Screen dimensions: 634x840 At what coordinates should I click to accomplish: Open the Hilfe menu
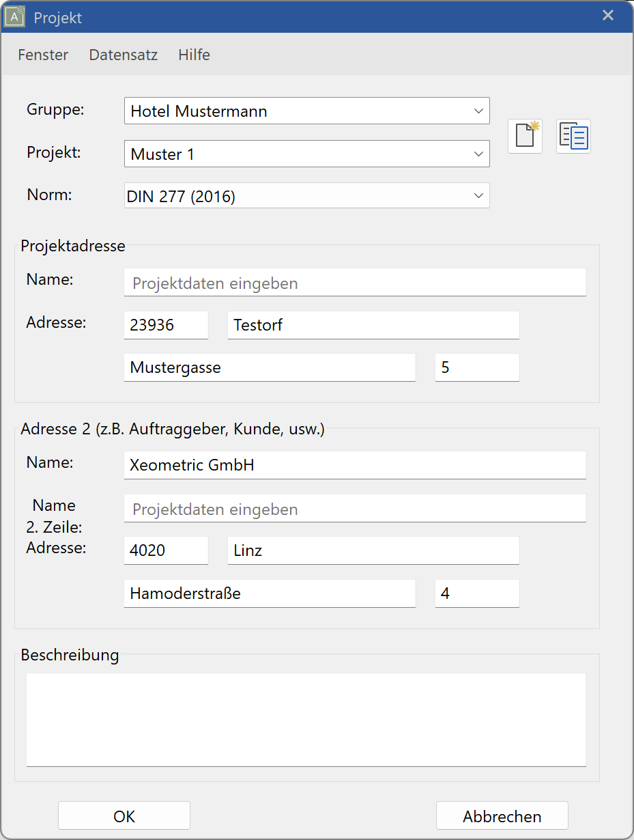(194, 55)
